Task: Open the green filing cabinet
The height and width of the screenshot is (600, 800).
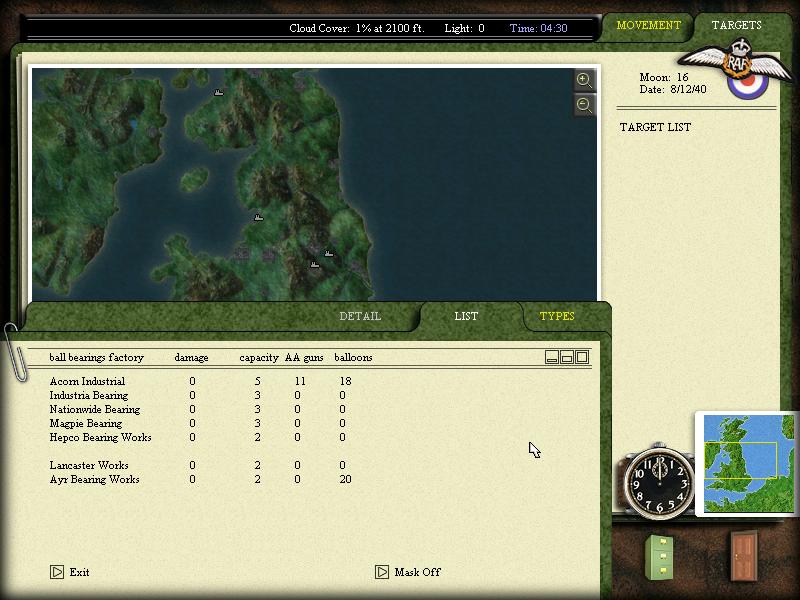Action: pyautogui.click(x=660, y=560)
